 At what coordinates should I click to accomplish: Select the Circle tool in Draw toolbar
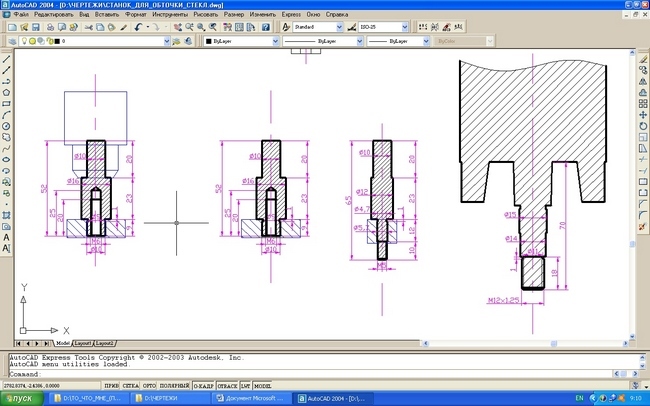pos(6,126)
